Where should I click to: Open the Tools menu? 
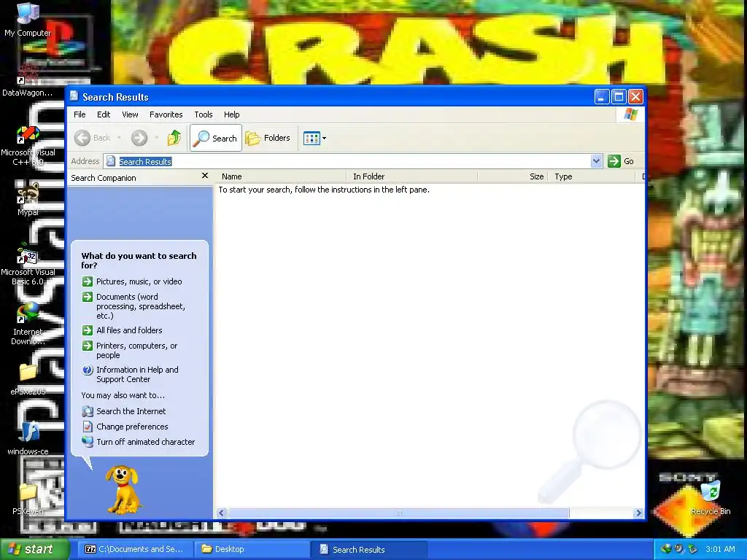tap(203, 114)
